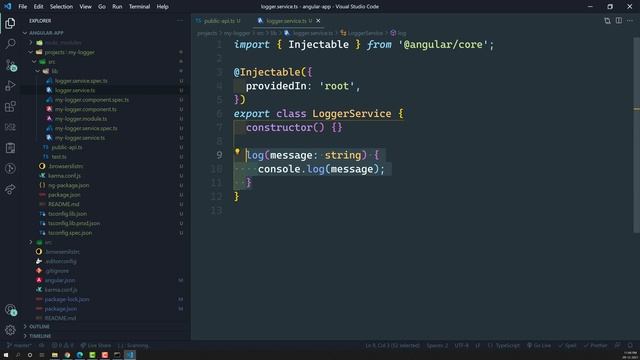Open the Help menu
Viewport: 640px width, 360px height.
(162, 7)
